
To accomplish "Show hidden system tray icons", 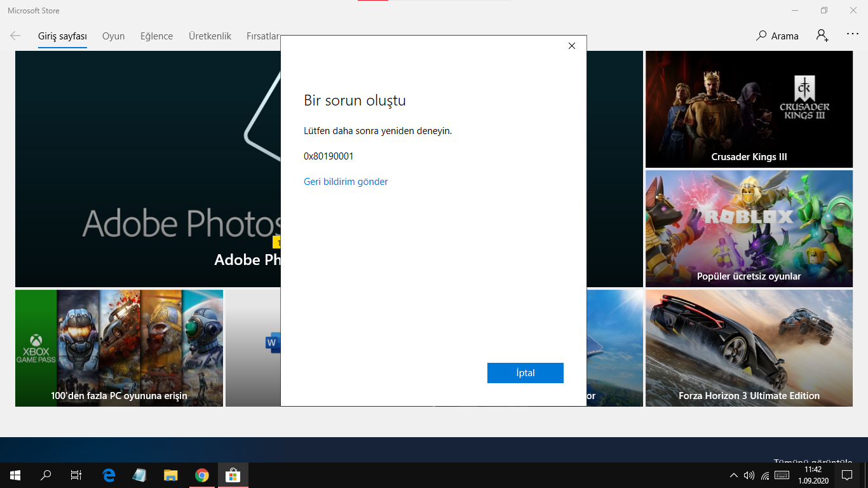I will pyautogui.click(x=734, y=475).
